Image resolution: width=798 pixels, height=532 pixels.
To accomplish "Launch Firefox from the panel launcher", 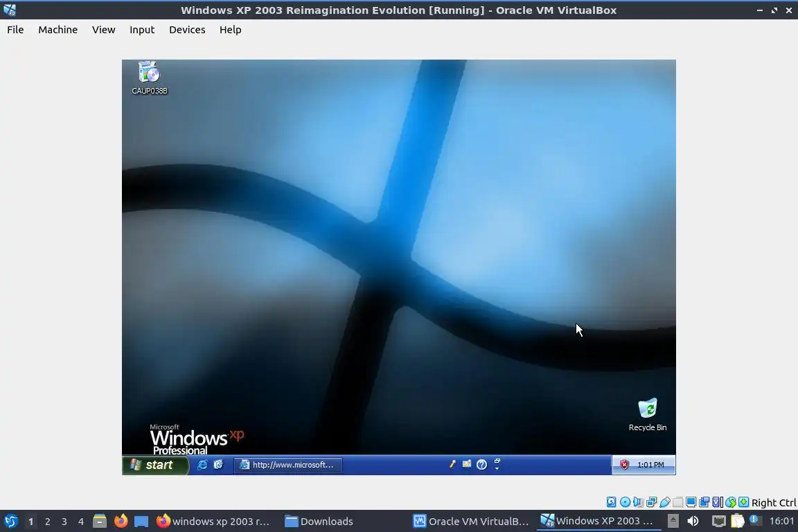I will (121, 521).
